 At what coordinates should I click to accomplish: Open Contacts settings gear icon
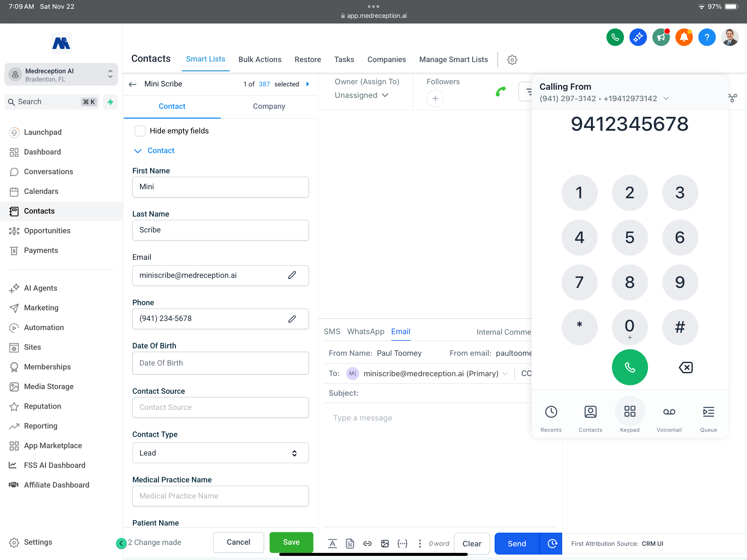pyautogui.click(x=512, y=60)
